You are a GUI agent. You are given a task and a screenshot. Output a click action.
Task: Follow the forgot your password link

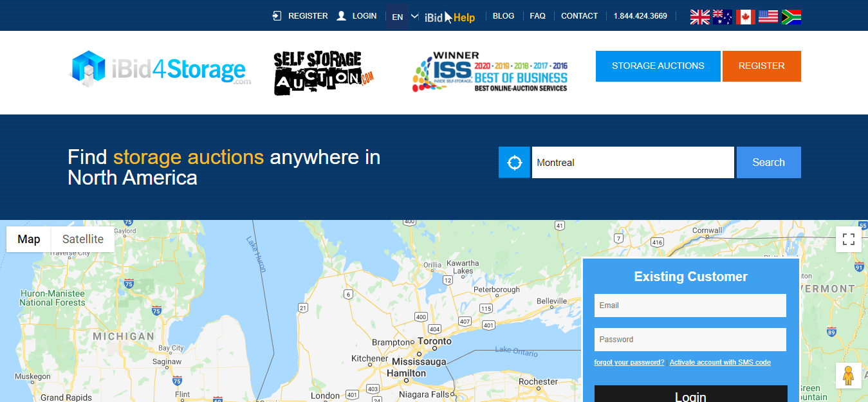pyautogui.click(x=629, y=363)
